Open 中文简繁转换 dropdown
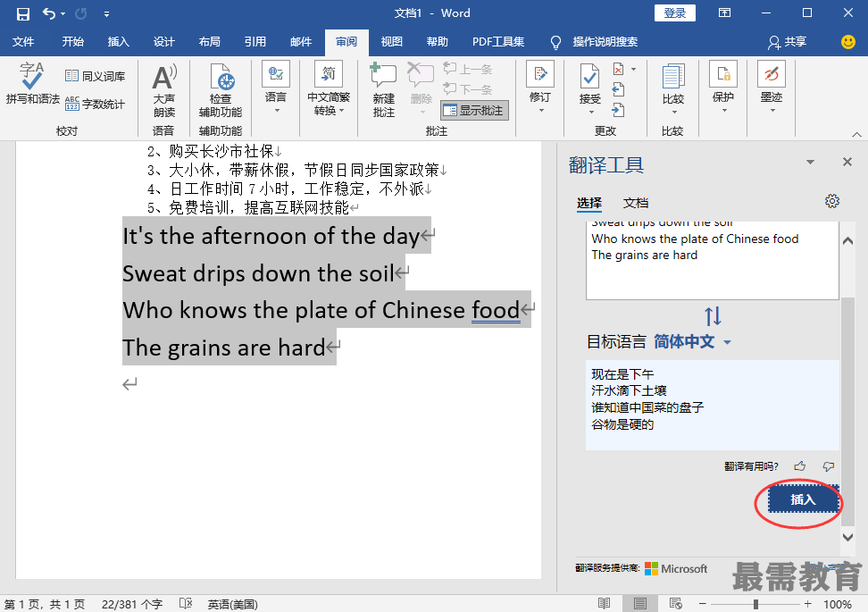Viewport: 868px width, 612px height. point(329,88)
